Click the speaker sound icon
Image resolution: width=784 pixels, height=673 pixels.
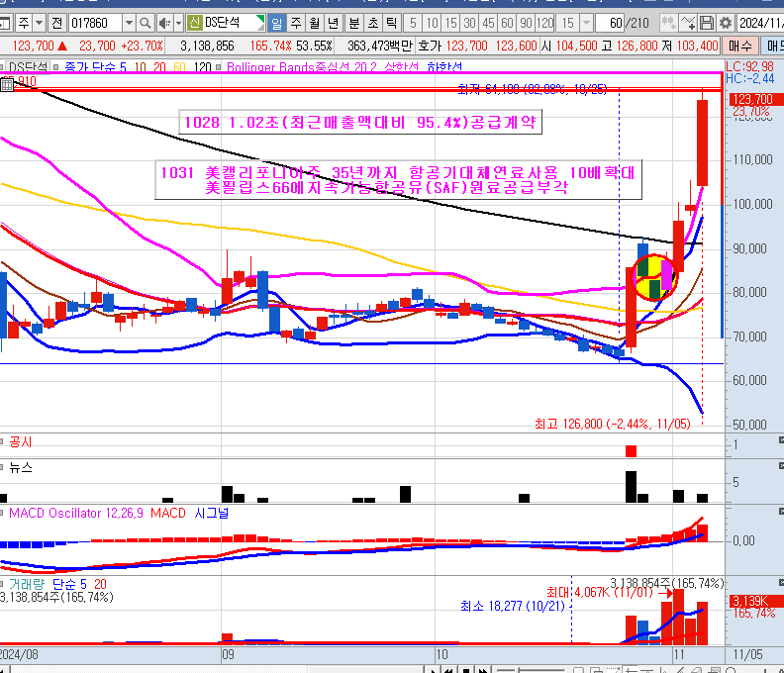point(162,22)
